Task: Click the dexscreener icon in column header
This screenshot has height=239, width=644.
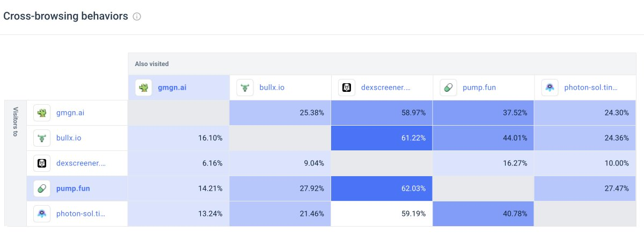Action: click(347, 87)
